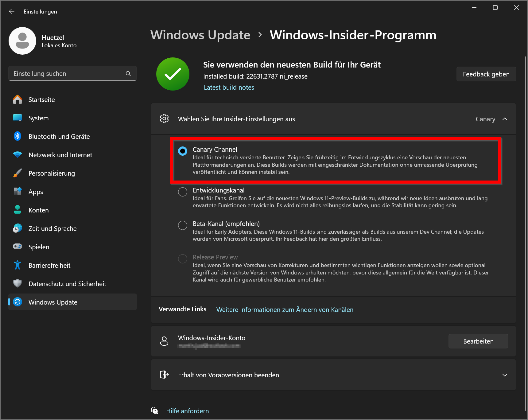Click Windows Update breadcrumb in the header

click(x=200, y=35)
